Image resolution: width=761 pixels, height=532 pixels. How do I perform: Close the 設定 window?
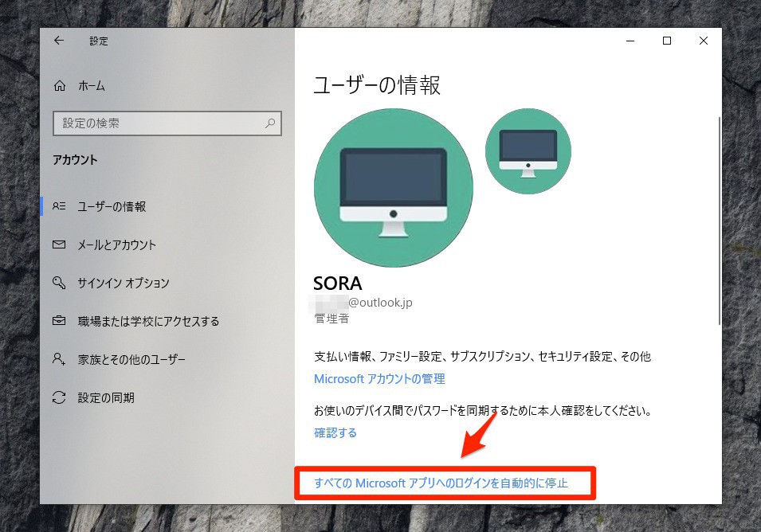pos(704,41)
